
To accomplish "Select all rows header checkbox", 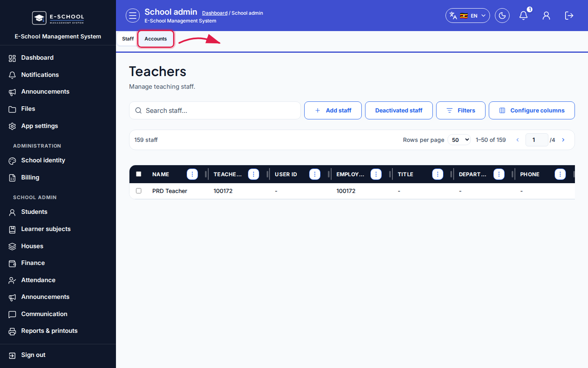I will (139, 174).
